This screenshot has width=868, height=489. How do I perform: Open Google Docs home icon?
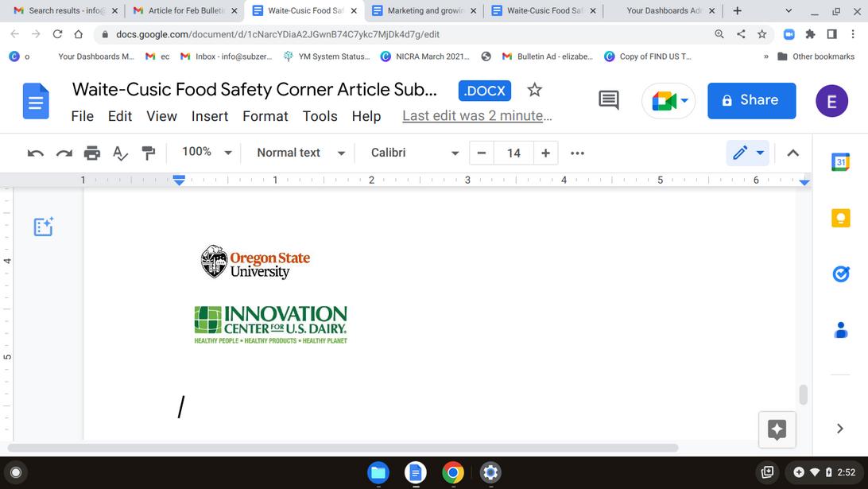36,101
